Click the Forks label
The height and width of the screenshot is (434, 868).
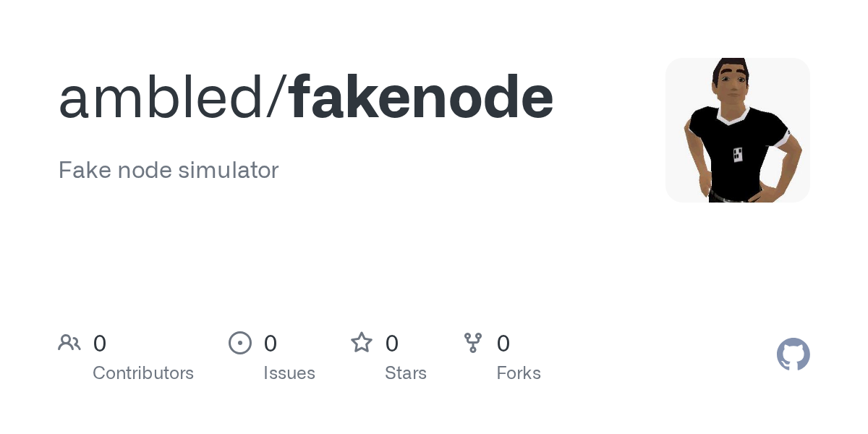[519, 373]
